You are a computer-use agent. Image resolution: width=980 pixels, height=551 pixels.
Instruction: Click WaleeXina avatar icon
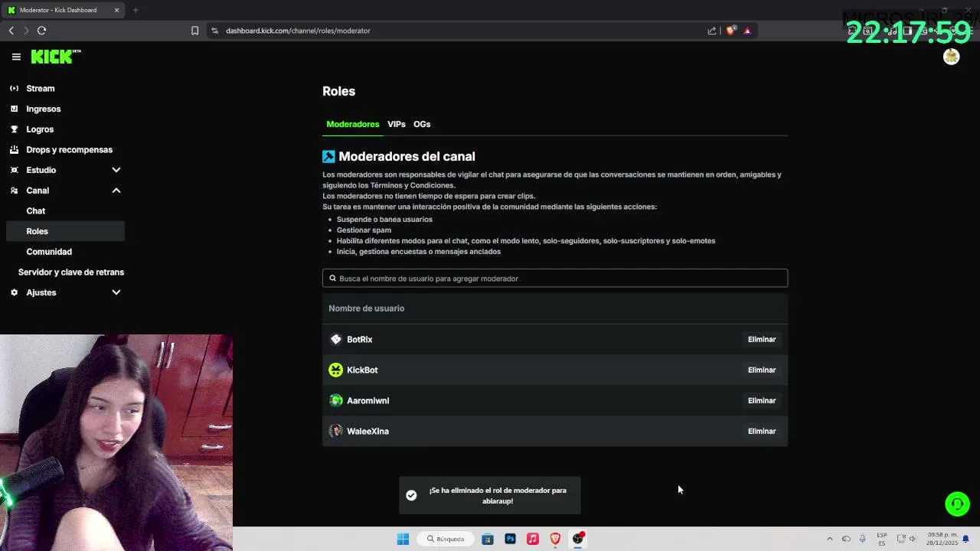point(335,431)
